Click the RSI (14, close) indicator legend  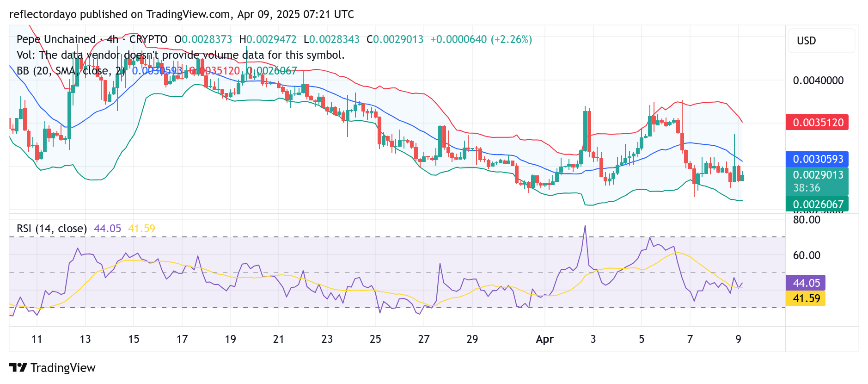52,229
